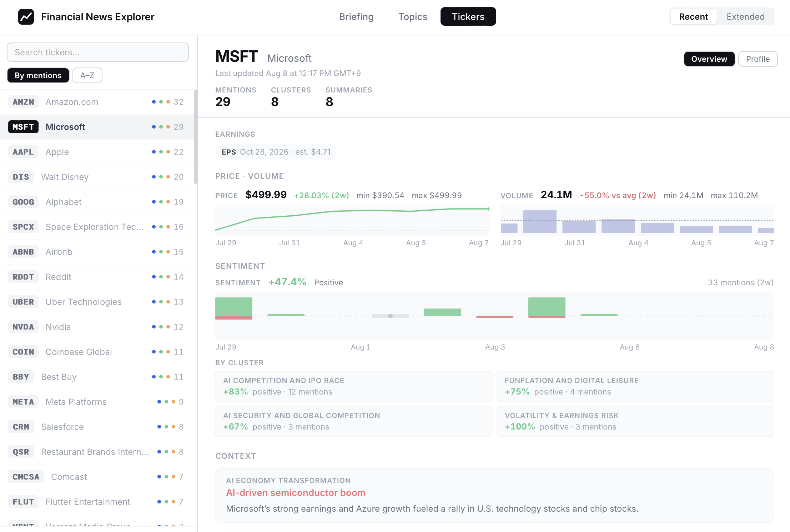Viewport: 790px width, 532px height.
Task: Click the tallest volume bar in chart
Action: click(x=540, y=222)
